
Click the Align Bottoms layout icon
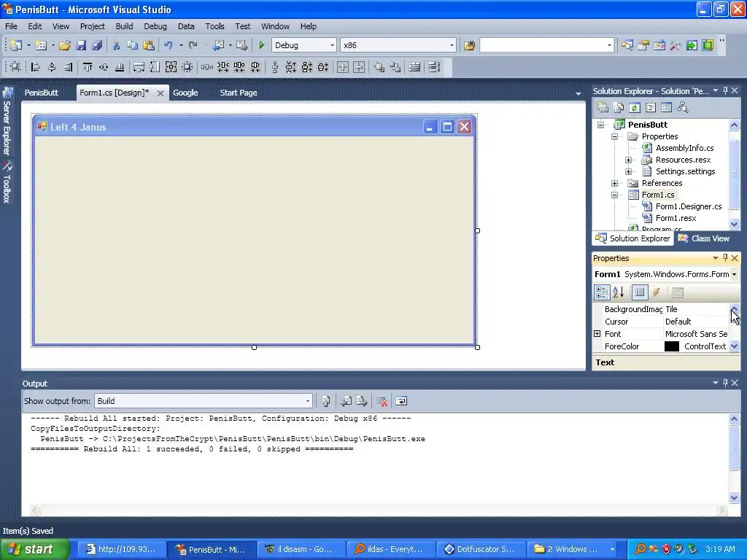120,67
